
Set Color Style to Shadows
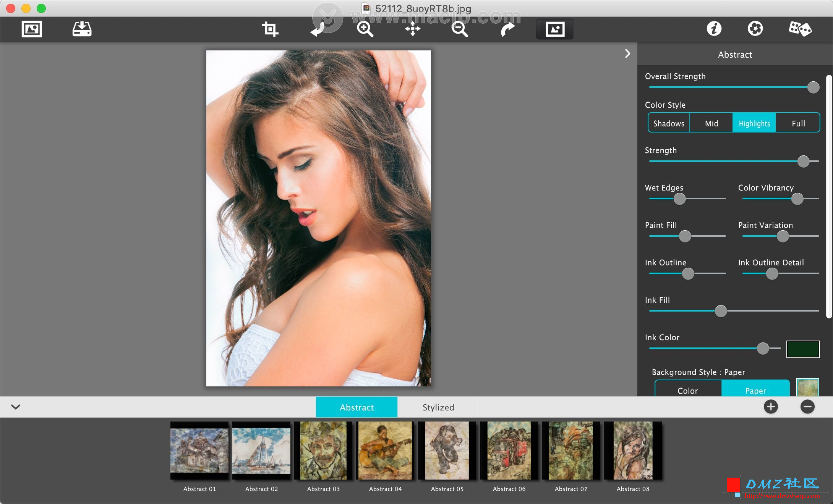669,123
